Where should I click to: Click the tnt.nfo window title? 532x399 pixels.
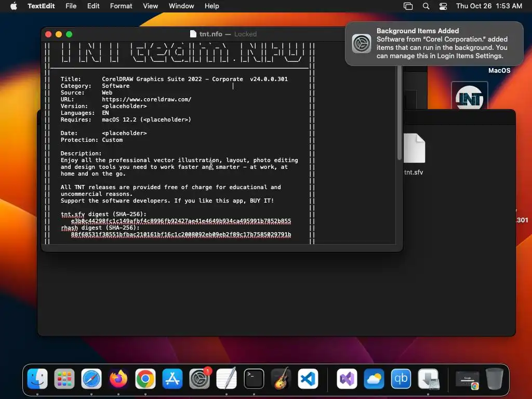click(x=211, y=34)
